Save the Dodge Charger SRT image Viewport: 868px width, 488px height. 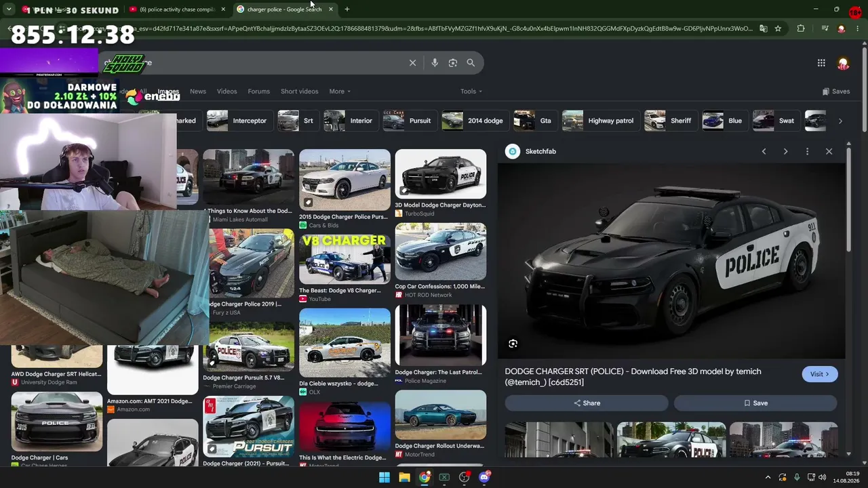[x=755, y=403]
